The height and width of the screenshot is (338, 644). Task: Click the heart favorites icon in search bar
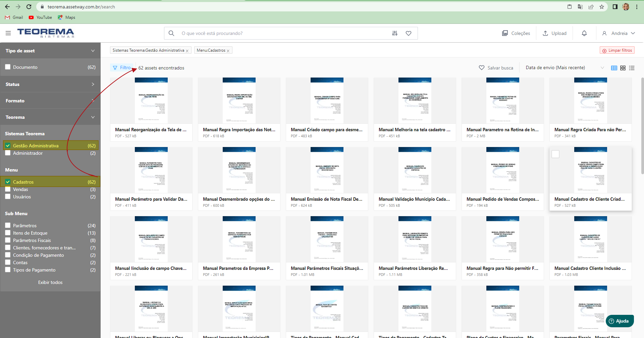409,33
